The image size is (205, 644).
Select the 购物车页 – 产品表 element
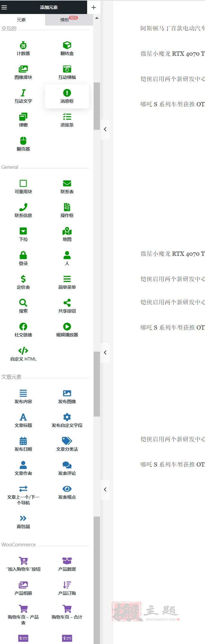click(x=23, y=615)
